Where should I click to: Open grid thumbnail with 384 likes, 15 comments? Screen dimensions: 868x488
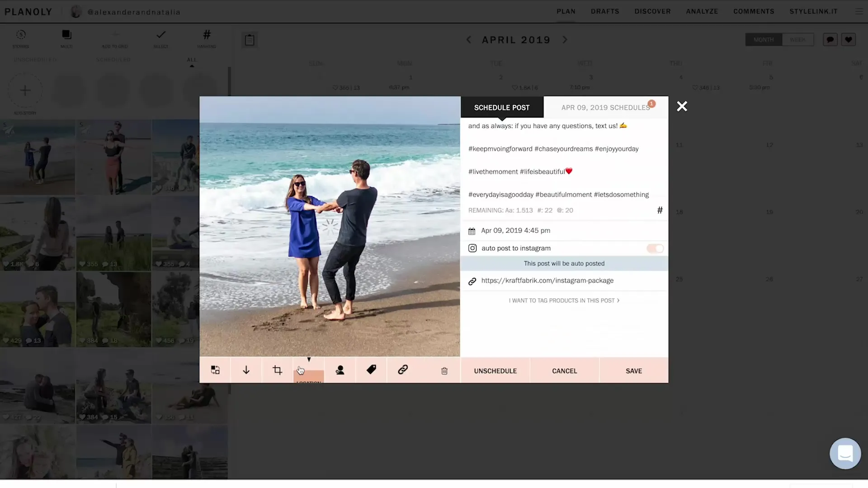tap(113, 386)
